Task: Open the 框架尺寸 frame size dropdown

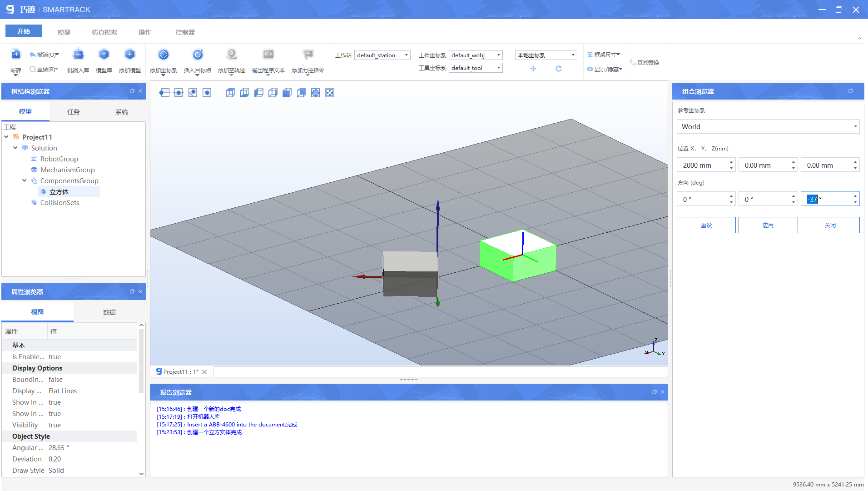Action: [x=604, y=55]
